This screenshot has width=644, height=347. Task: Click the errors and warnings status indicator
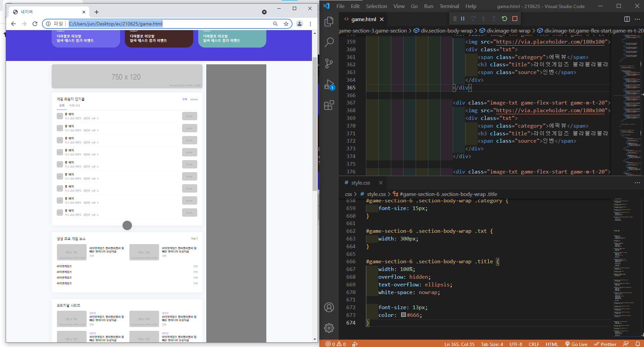(x=336, y=344)
